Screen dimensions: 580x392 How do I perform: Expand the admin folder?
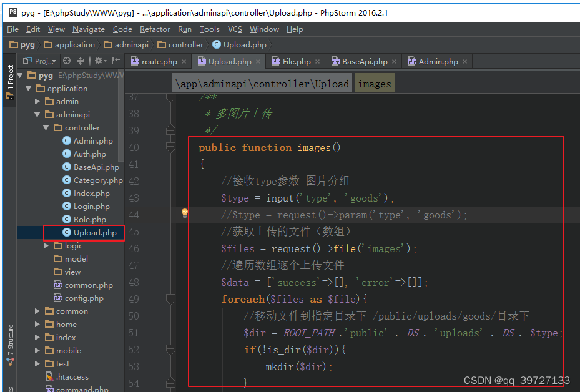37,101
